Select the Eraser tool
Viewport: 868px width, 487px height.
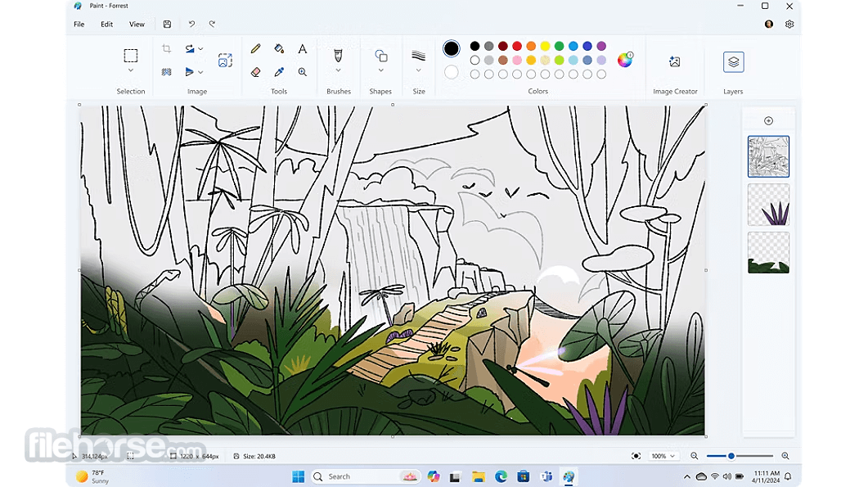pyautogui.click(x=255, y=72)
